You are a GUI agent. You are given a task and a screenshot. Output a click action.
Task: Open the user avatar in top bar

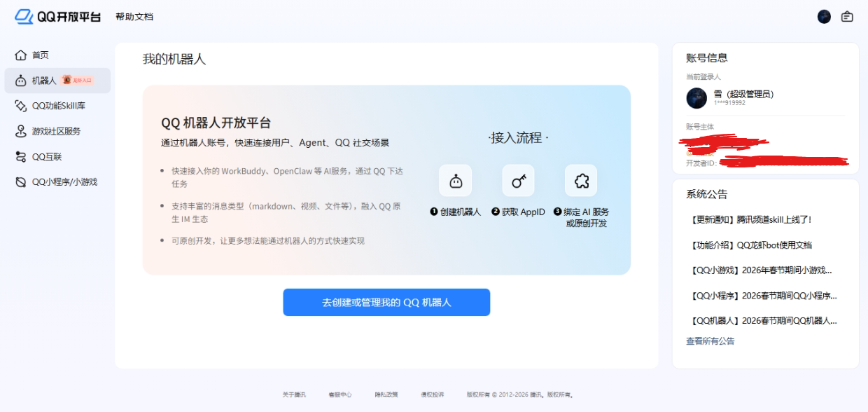coord(824,17)
